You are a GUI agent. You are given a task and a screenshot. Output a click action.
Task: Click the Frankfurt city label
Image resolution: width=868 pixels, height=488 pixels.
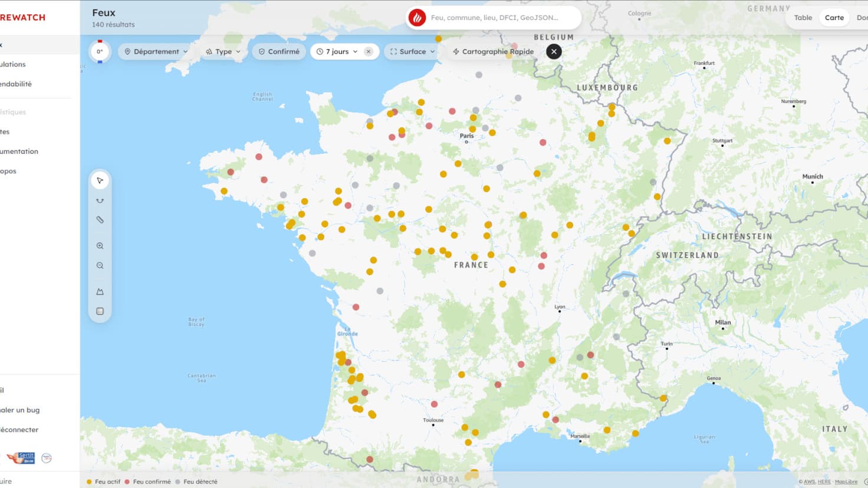704,63
